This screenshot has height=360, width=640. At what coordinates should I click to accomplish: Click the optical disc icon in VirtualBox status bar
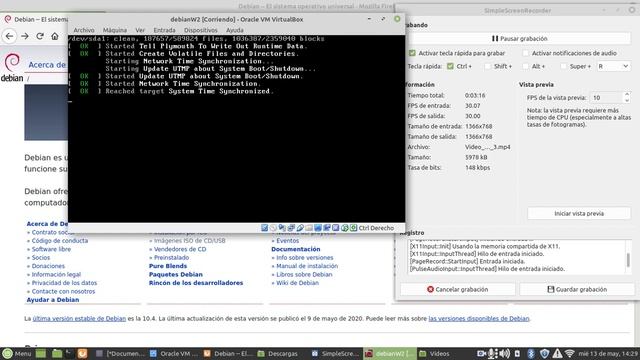[x=273, y=228]
